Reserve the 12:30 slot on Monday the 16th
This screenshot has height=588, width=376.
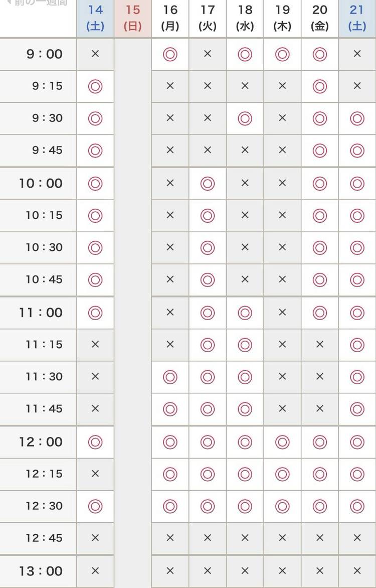170,506
